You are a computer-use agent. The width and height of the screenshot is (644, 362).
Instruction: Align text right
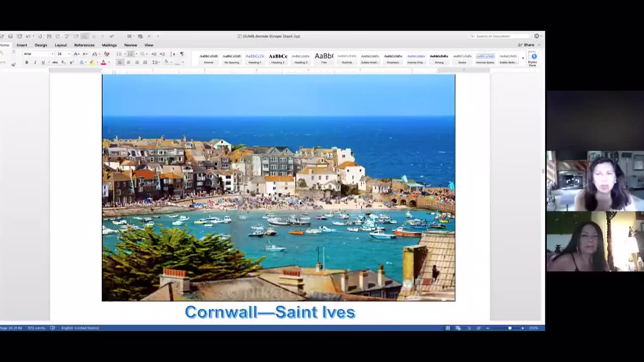tap(137, 62)
